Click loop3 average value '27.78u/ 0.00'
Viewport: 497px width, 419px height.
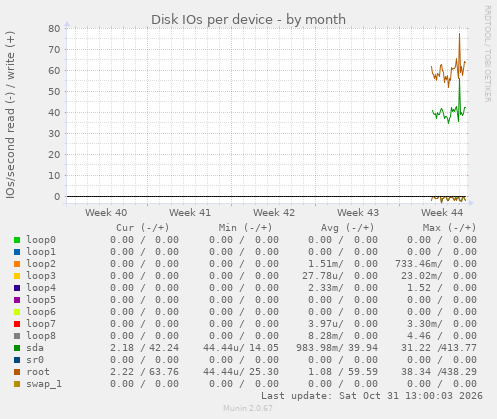point(340,276)
